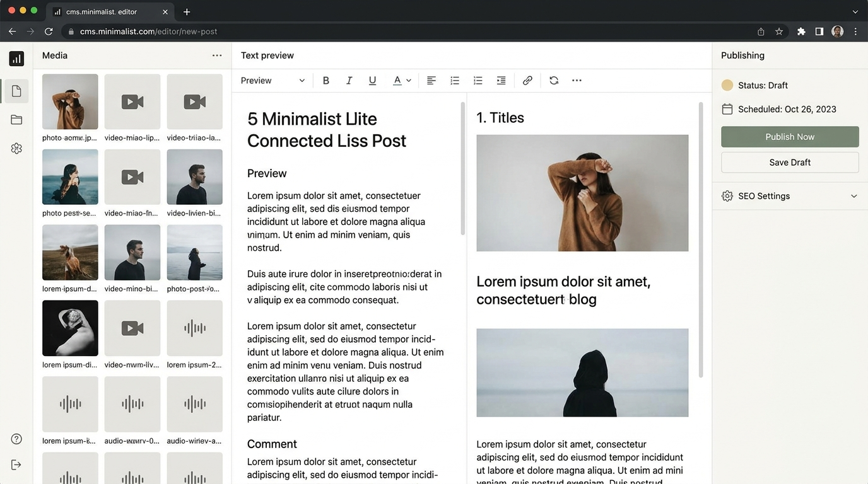Select the cms.minimalist editor browser tab
The image size is (868, 484).
click(x=111, y=12)
